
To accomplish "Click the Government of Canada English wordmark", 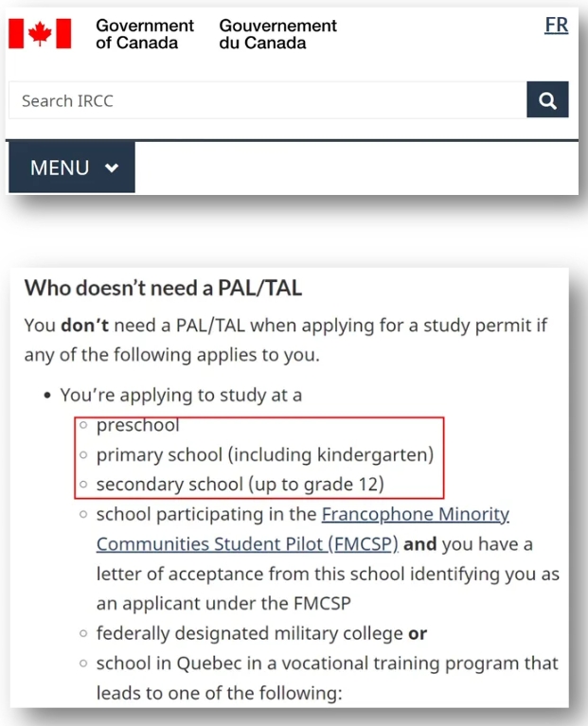I will click(x=144, y=34).
